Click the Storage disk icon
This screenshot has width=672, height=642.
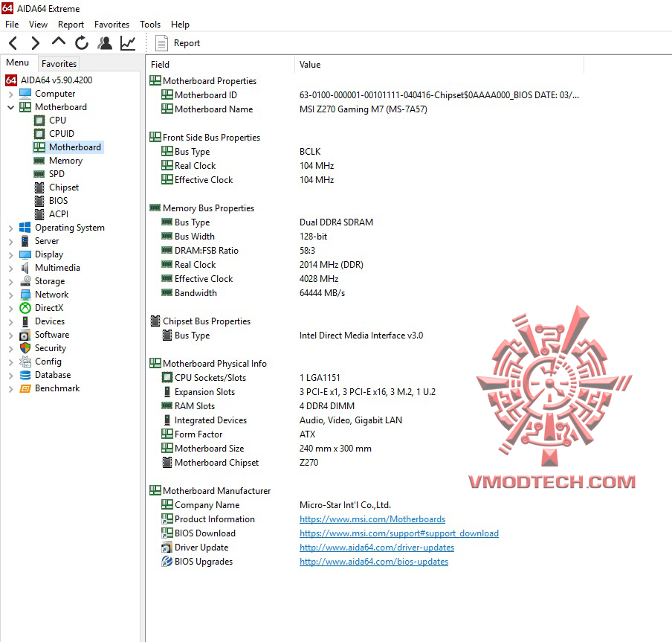point(25,281)
